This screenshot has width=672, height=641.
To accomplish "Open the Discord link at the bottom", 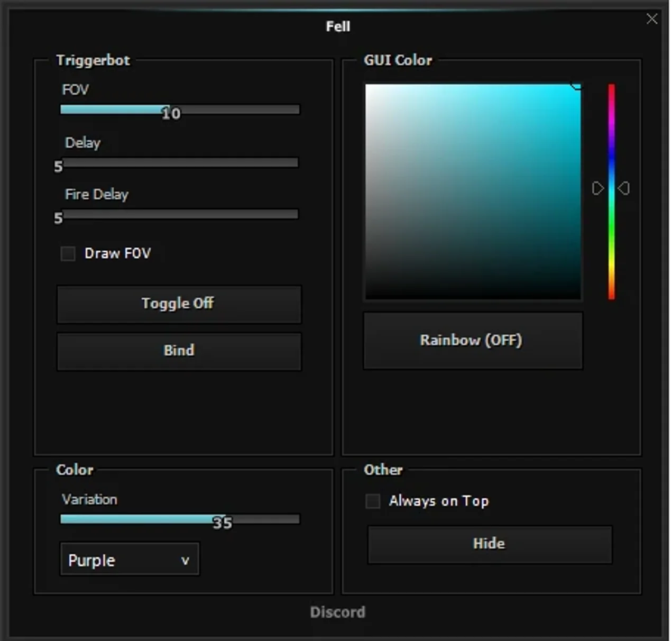I will pos(337,612).
